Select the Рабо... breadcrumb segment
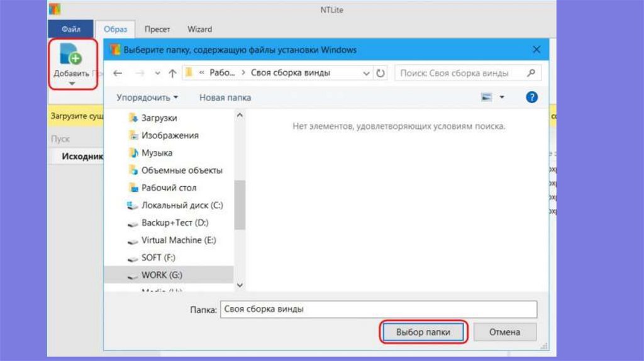This screenshot has height=361, width=644. [x=222, y=73]
